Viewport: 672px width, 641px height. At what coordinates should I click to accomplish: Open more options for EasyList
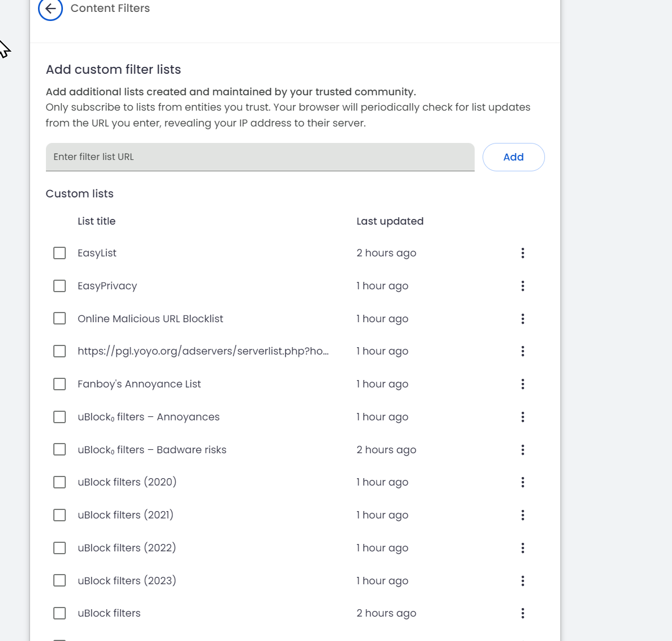pos(522,253)
